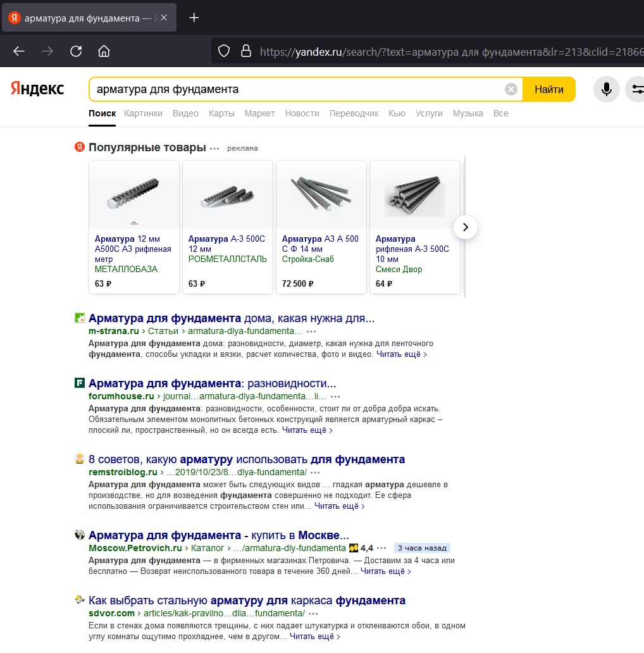The image size is (644, 653).
Task: Click the sdvor.com favicon
Action: click(80, 600)
